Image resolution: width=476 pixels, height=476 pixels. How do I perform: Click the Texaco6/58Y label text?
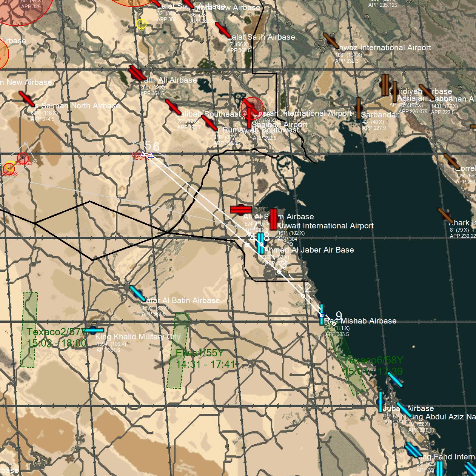(x=373, y=360)
